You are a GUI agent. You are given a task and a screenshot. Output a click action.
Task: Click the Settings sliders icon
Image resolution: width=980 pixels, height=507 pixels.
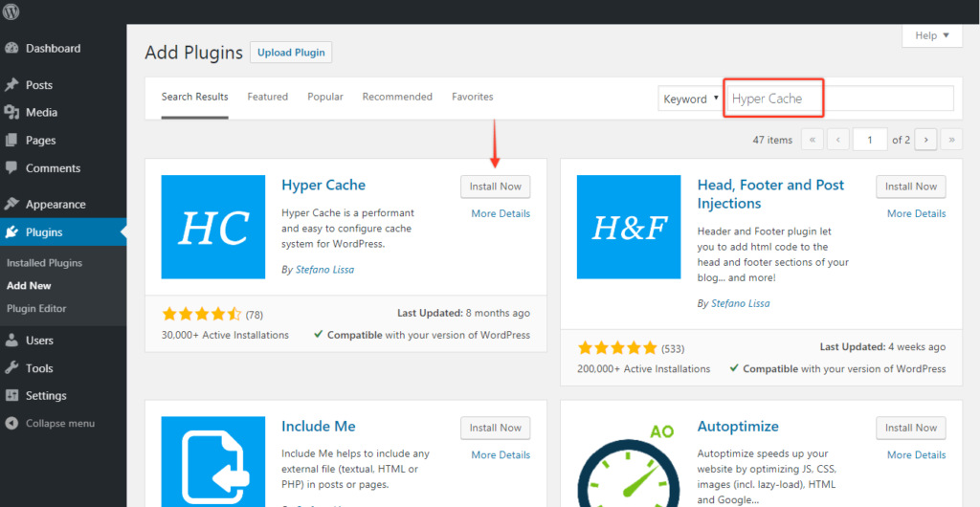[x=11, y=396]
